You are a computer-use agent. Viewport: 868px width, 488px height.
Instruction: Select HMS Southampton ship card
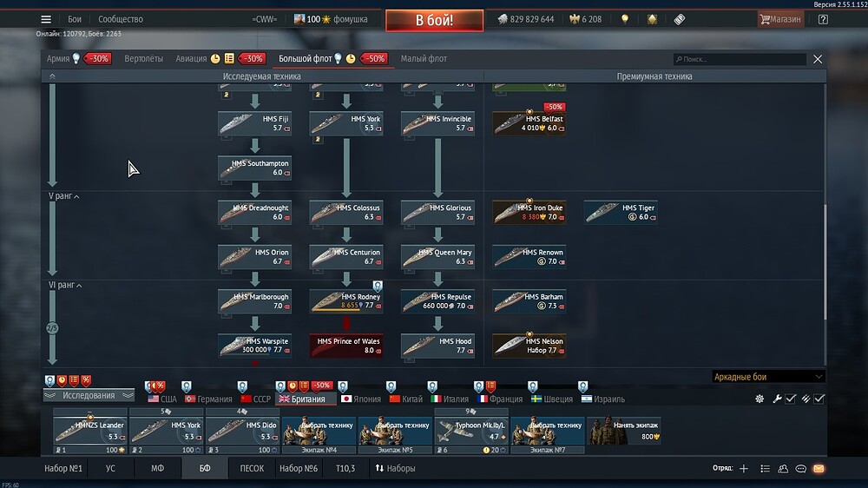[x=254, y=168]
